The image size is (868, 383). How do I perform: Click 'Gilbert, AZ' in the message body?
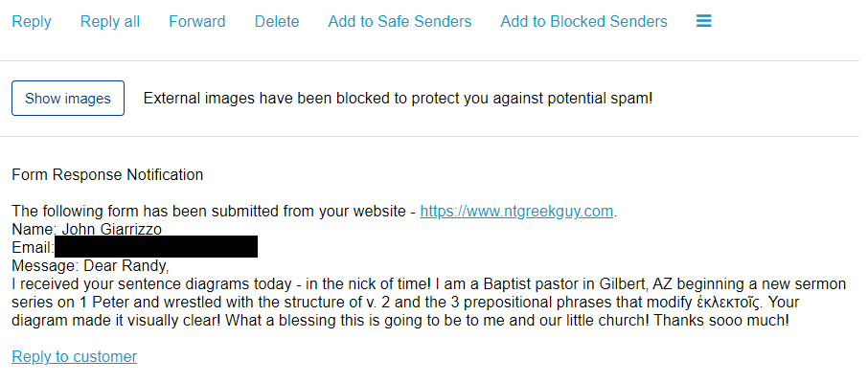pyautogui.click(x=636, y=283)
